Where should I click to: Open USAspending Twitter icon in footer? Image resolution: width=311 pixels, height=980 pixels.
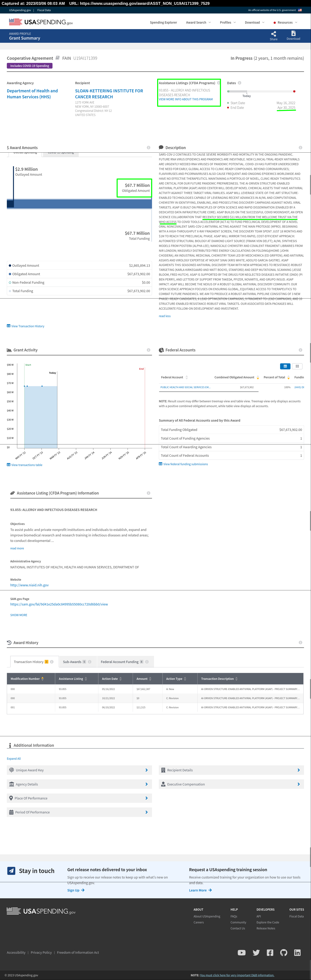pyautogui.click(x=256, y=953)
